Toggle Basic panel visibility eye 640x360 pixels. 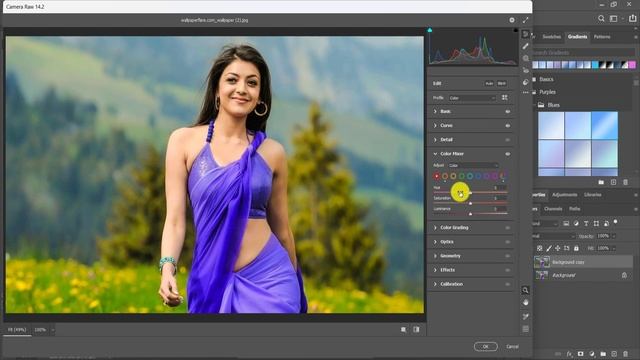pos(508,111)
